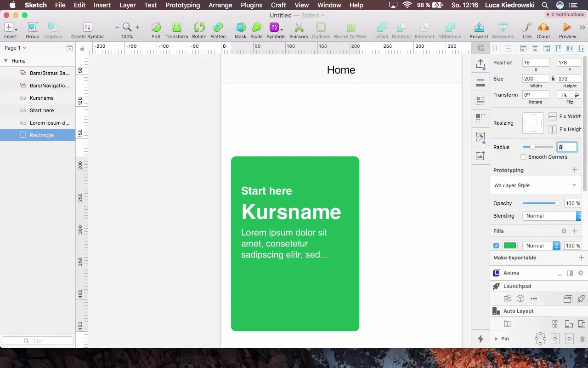
Task: Open the Craft menu
Action: pyautogui.click(x=278, y=5)
